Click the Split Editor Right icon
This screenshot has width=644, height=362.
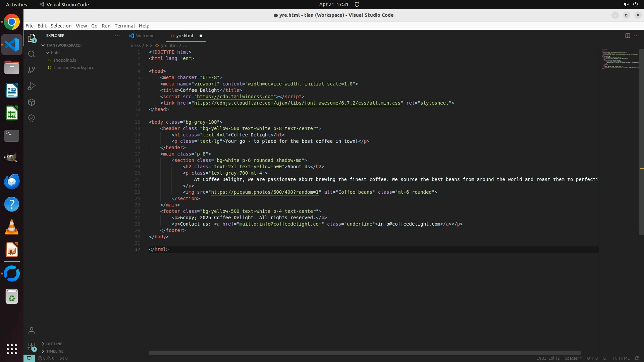(x=627, y=36)
